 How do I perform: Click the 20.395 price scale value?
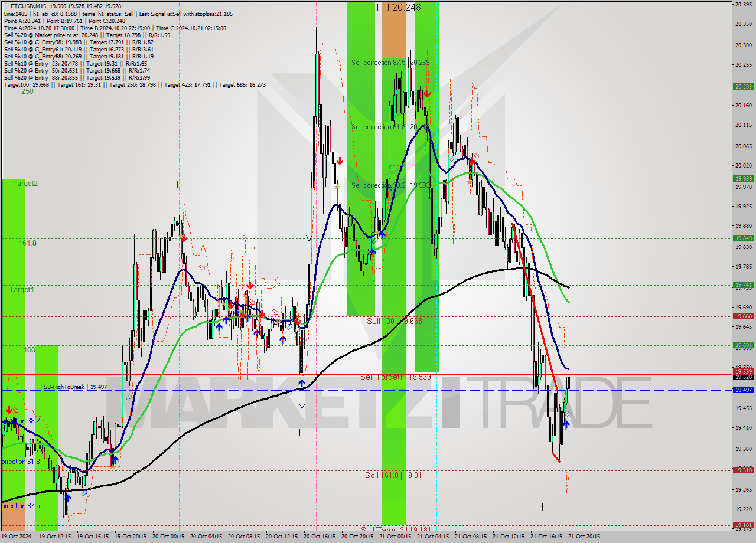tap(743, 4)
